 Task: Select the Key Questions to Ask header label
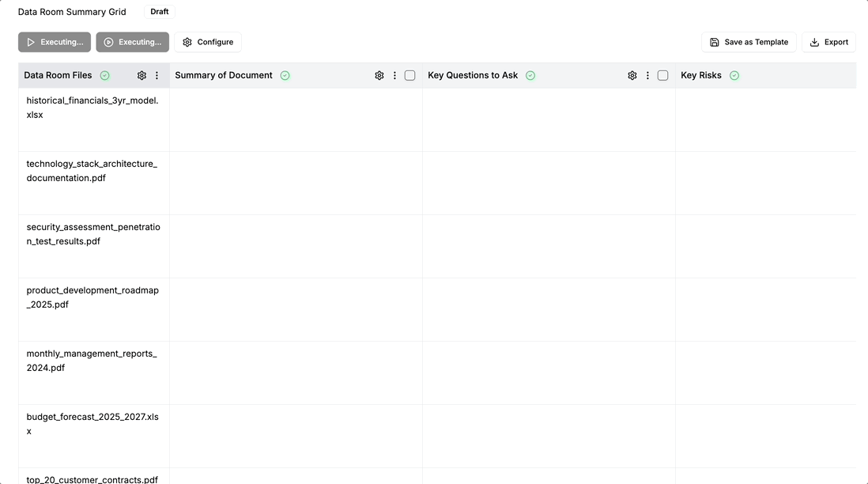(x=473, y=75)
